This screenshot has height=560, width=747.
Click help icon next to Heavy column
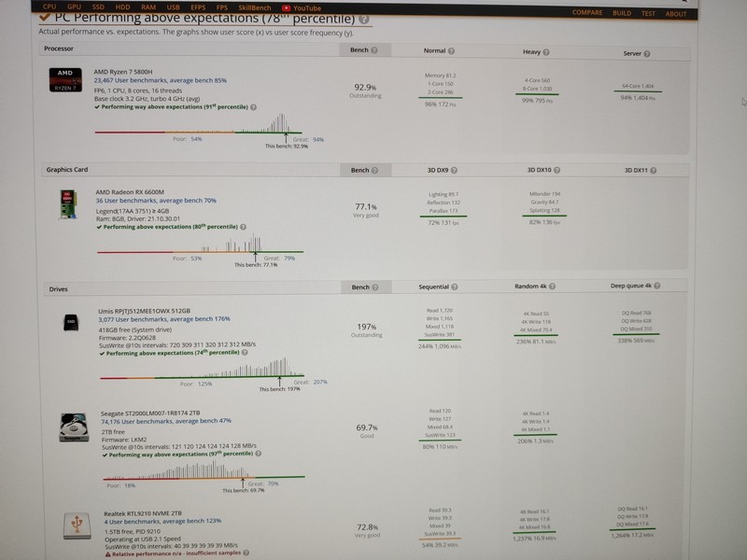546,52
